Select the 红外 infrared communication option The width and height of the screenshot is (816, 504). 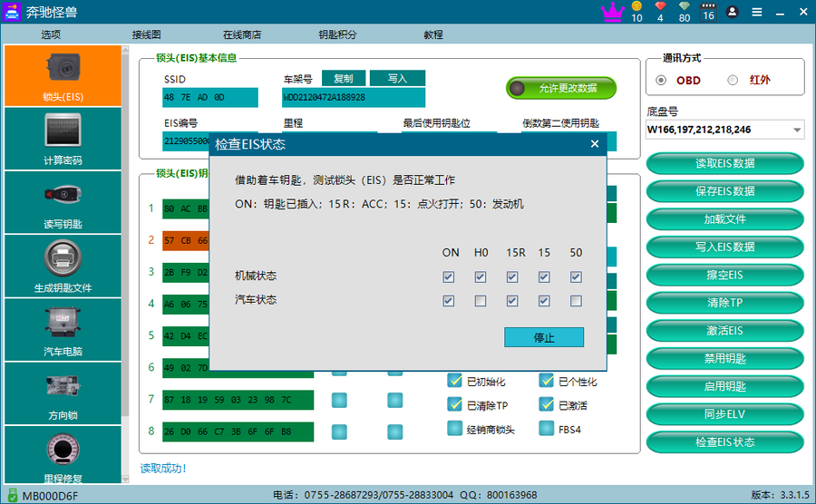(733, 80)
